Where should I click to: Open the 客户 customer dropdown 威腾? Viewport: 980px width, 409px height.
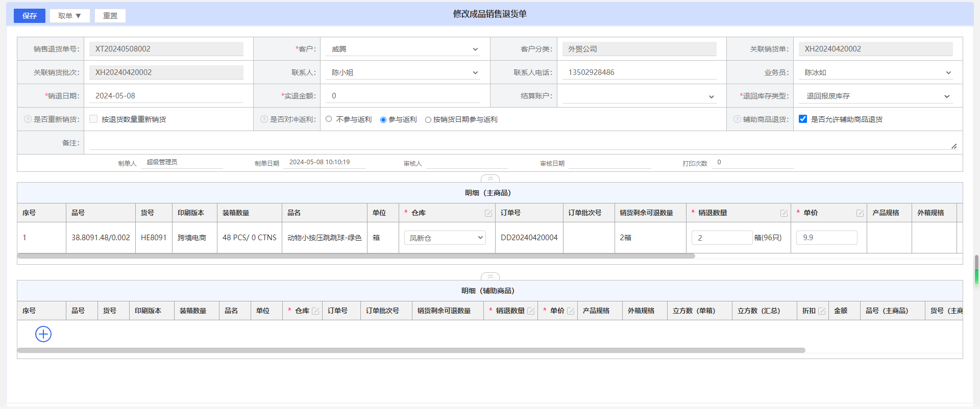pos(403,49)
